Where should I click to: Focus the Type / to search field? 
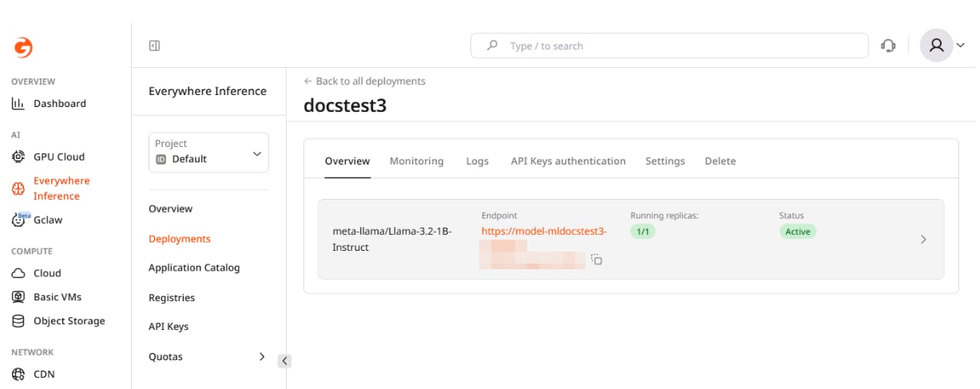click(669, 46)
